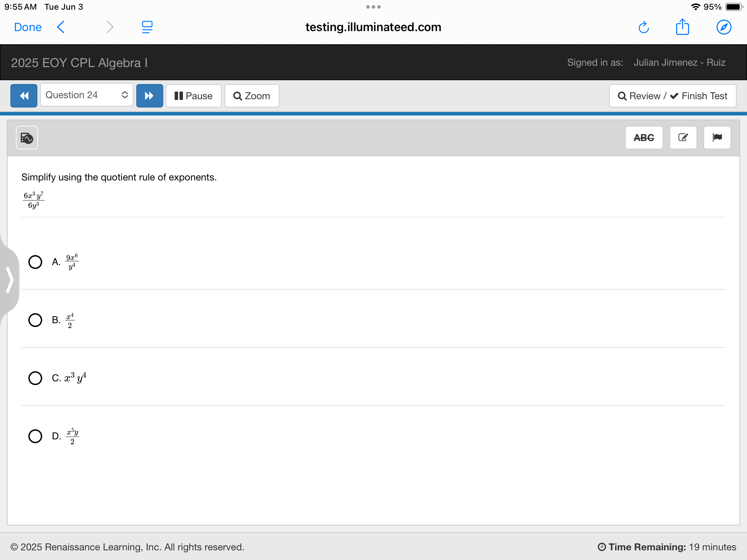Go to the previous question with the rewind arrows
Viewport: 747px width, 560px height.
pyautogui.click(x=24, y=96)
